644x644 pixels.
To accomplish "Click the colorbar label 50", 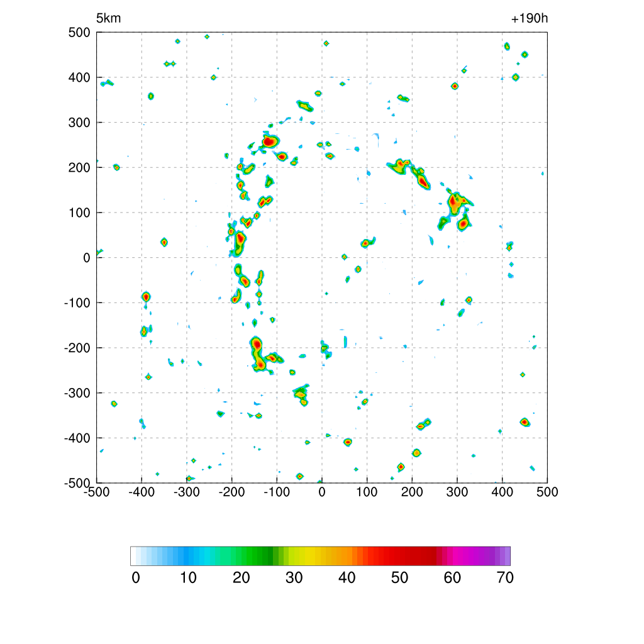I will pyautogui.click(x=399, y=578).
